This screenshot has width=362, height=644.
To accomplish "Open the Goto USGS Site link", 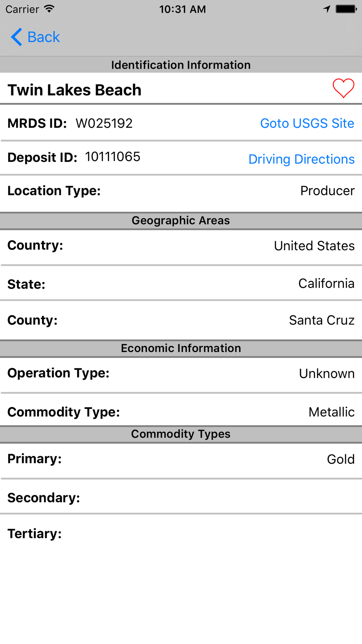I will [x=307, y=124].
